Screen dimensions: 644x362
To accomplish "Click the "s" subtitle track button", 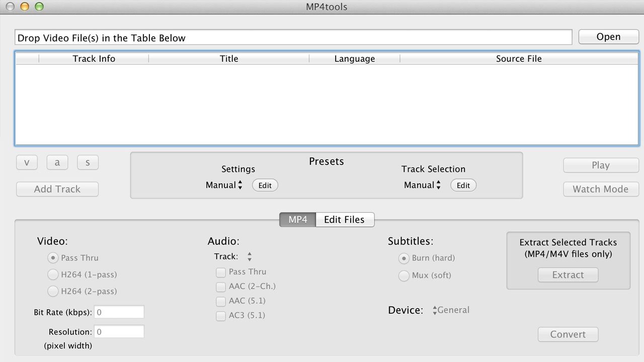I will coord(88,162).
